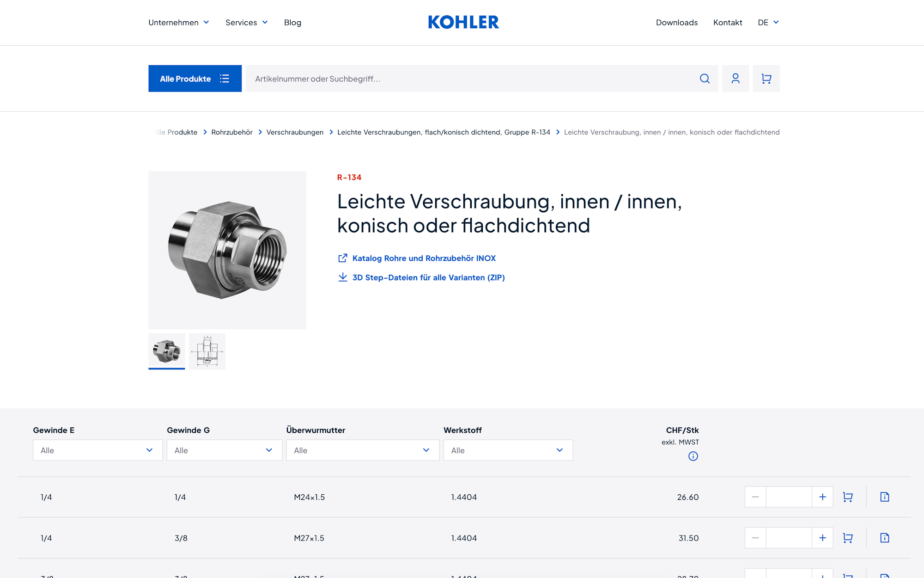924x578 pixels.
Task: Click external link icon beside Katalog
Action: pyautogui.click(x=343, y=258)
